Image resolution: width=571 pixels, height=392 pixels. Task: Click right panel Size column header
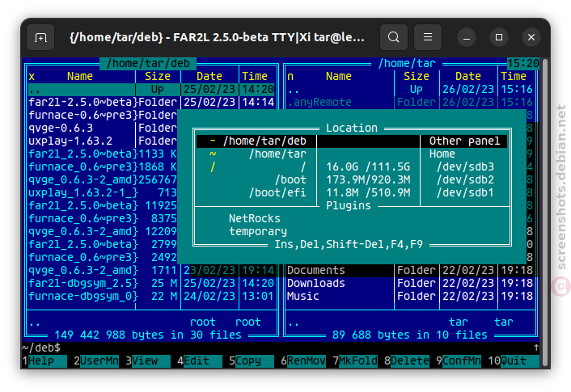(417, 77)
